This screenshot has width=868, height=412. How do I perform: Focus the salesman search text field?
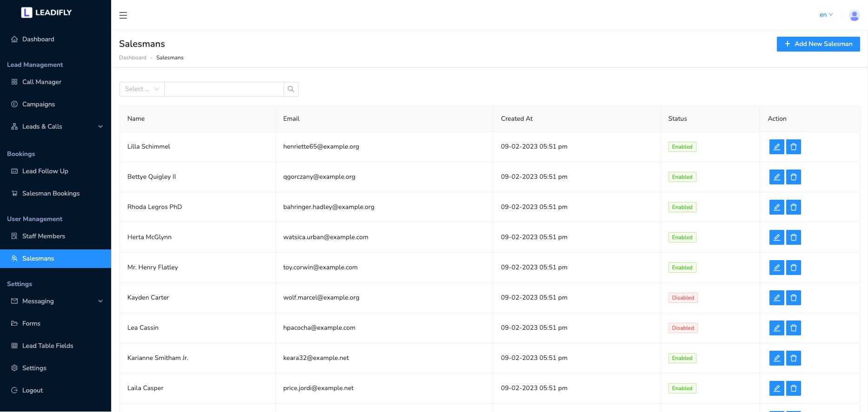click(x=224, y=89)
